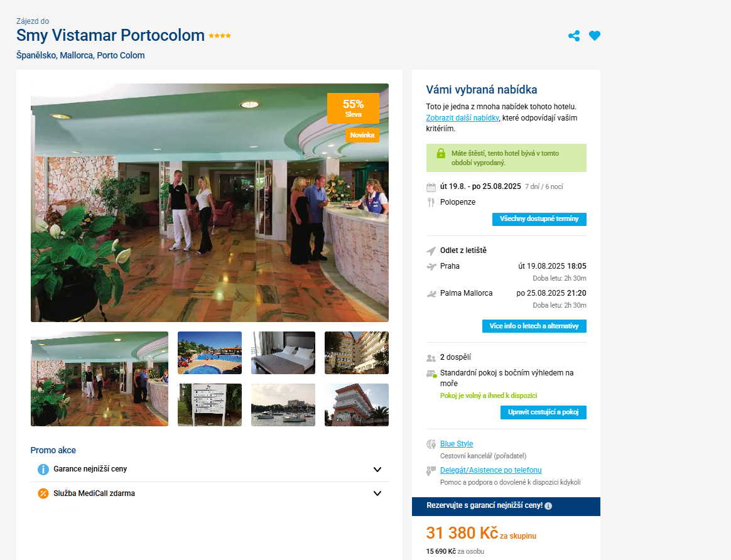Expand Garance nejnižší ceny chevron
Viewport: 731px width, 560px height.
coord(377,469)
